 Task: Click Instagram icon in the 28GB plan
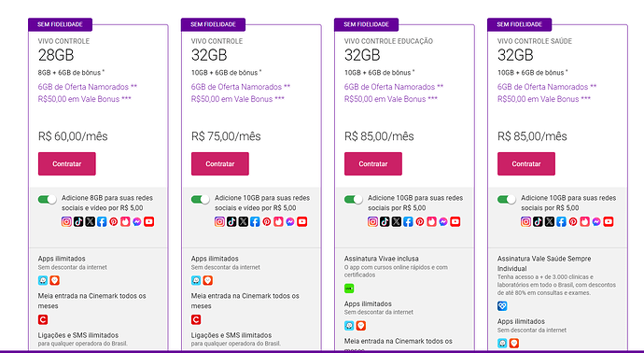tap(66, 222)
